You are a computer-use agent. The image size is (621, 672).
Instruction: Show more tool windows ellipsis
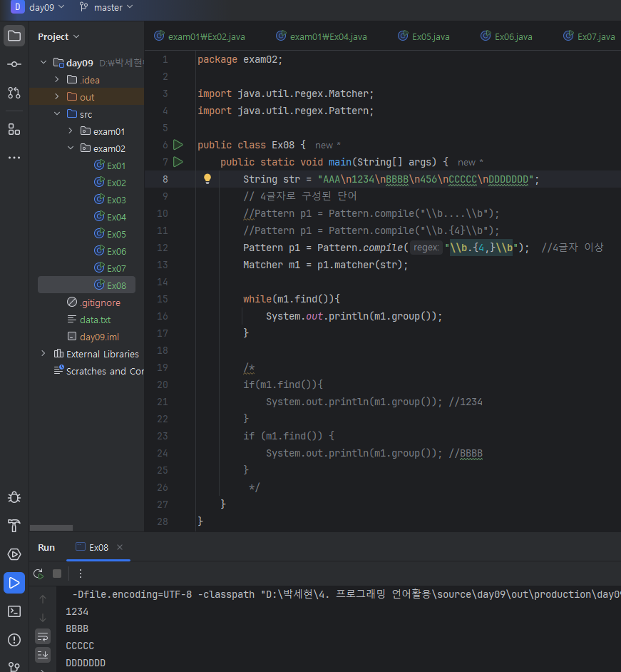coord(14,158)
